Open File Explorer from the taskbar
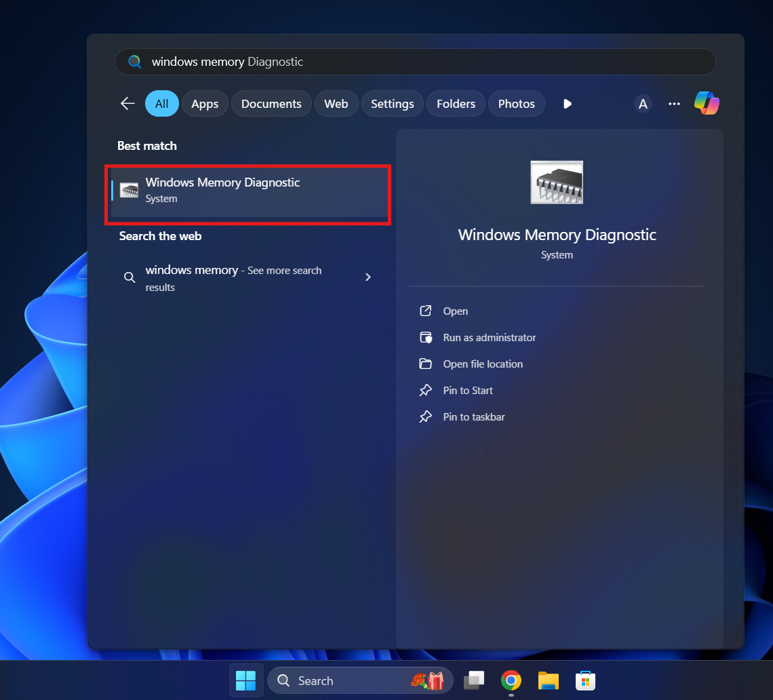The width and height of the screenshot is (773, 700). coord(548,680)
